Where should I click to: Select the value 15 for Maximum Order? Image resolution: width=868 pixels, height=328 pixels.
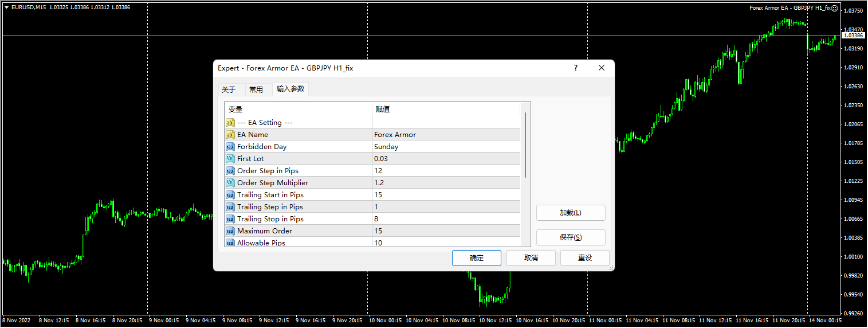coord(446,231)
